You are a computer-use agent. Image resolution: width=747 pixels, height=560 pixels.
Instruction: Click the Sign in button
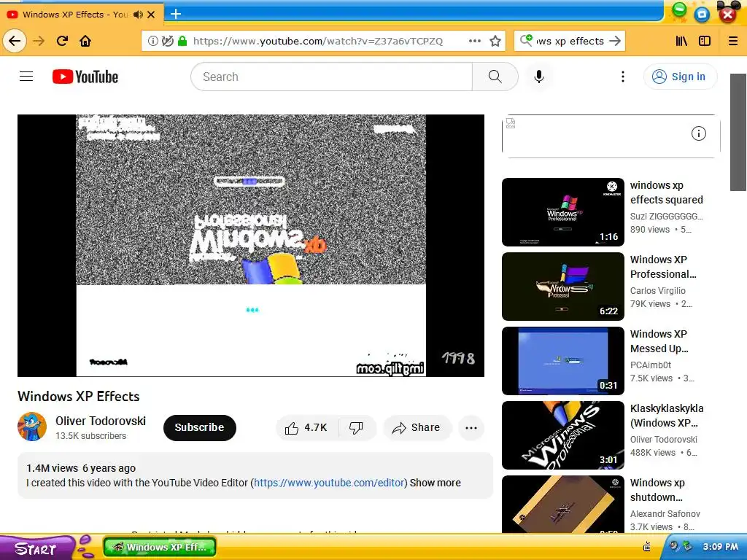pos(680,77)
